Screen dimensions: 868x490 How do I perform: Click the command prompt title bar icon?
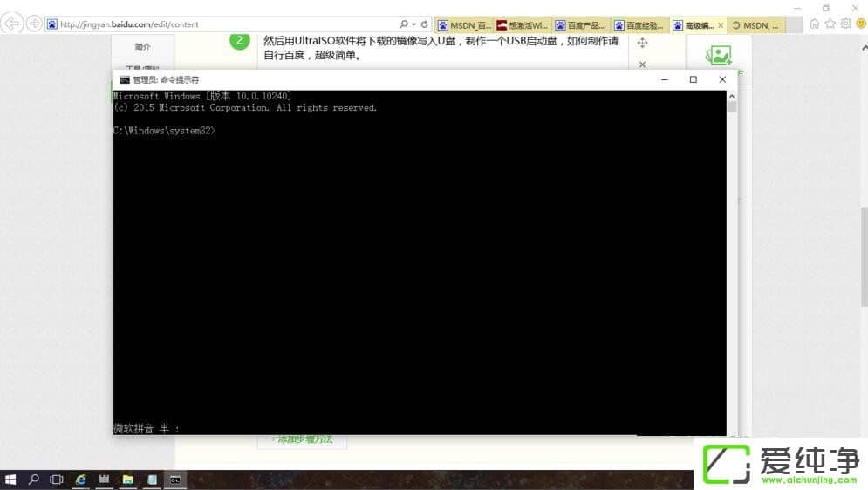[x=125, y=79]
